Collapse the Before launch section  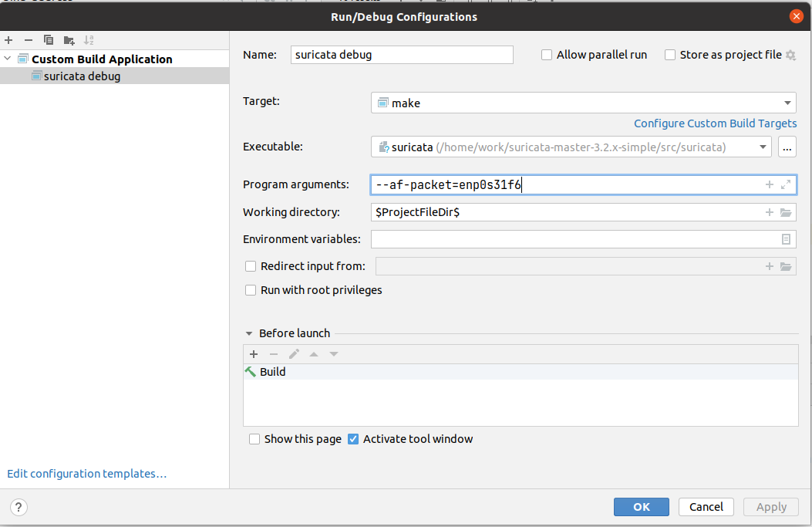pyautogui.click(x=249, y=333)
